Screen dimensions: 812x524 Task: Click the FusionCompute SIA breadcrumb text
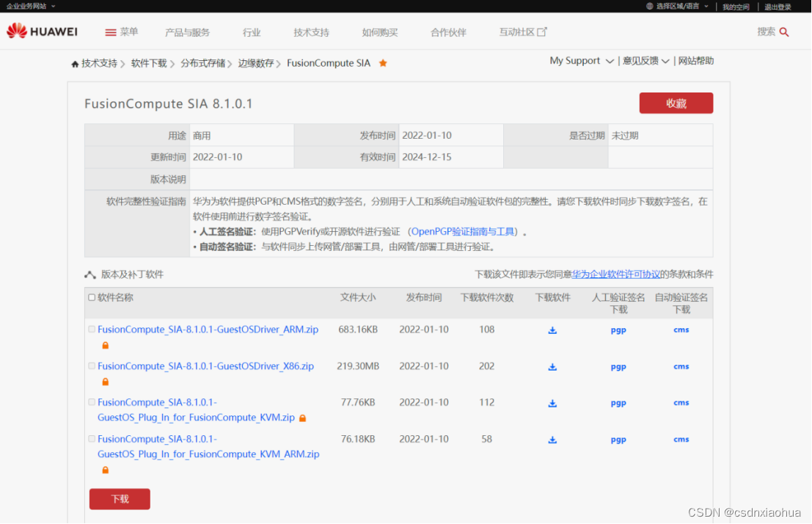point(329,63)
